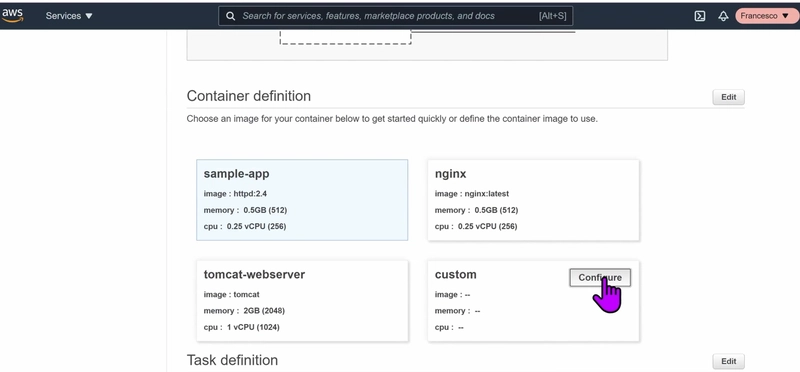Click sample-app 'cpu : 0.25 vCPU (256)' text

tap(245, 226)
